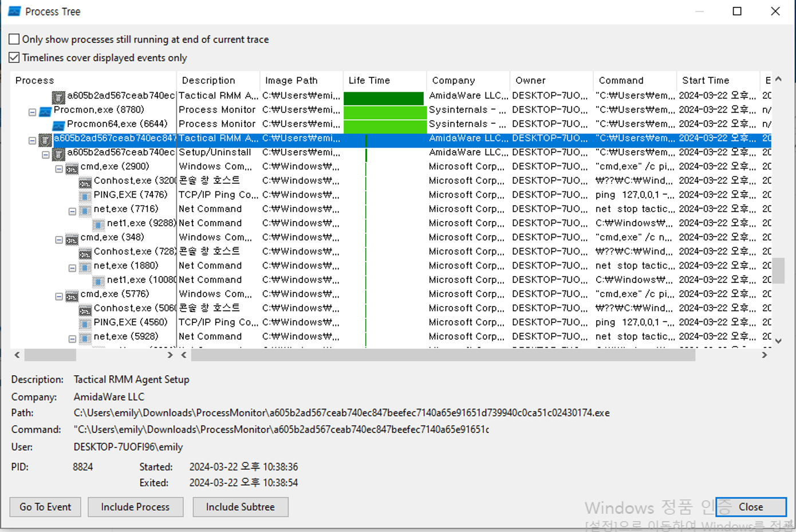Collapse the cmd.exe (2900) node

pyautogui.click(x=59, y=169)
